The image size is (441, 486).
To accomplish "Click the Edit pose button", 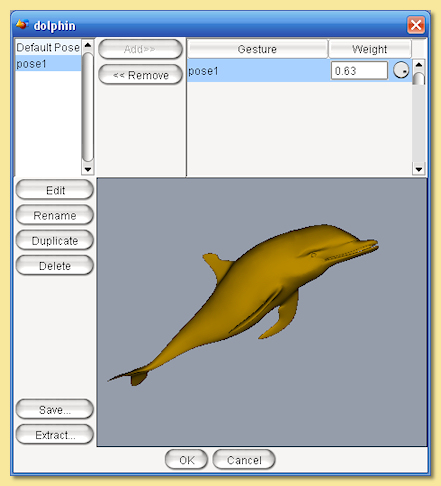I will pyautogui.click(x=55, y=190).
